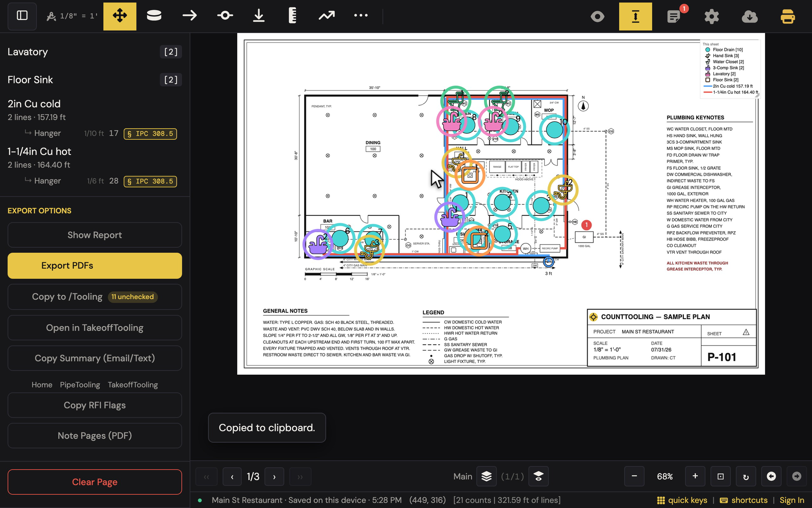The image size is (812, 508).
Task: Click Hanger row with 28 count
Action: 95,181
